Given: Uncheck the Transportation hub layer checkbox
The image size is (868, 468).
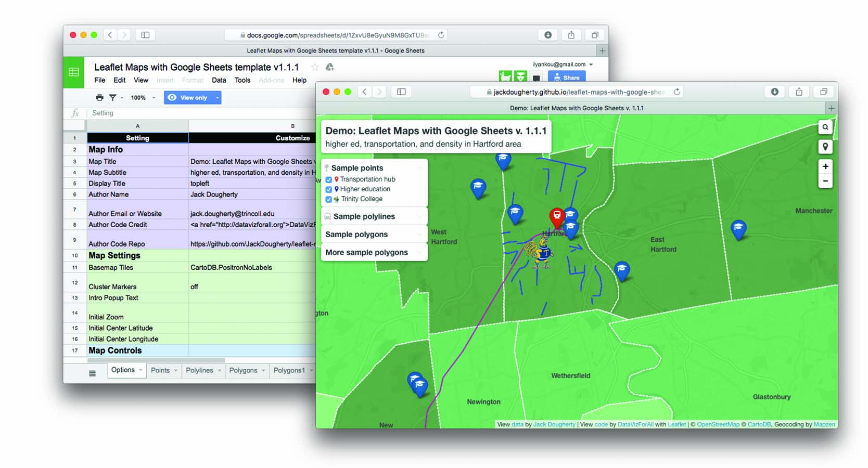Looking at the screenshot, I should tap(328, 179).
